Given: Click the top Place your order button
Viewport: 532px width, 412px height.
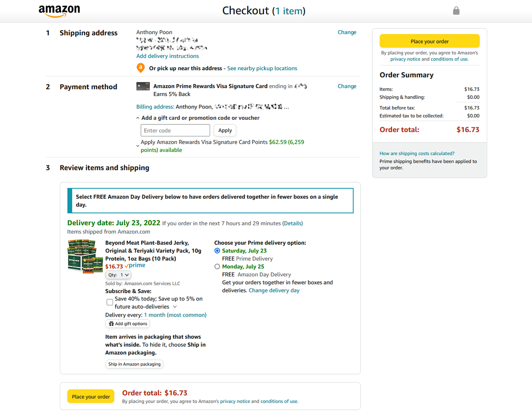Looking at the screenshot, I should coord(429,41).
